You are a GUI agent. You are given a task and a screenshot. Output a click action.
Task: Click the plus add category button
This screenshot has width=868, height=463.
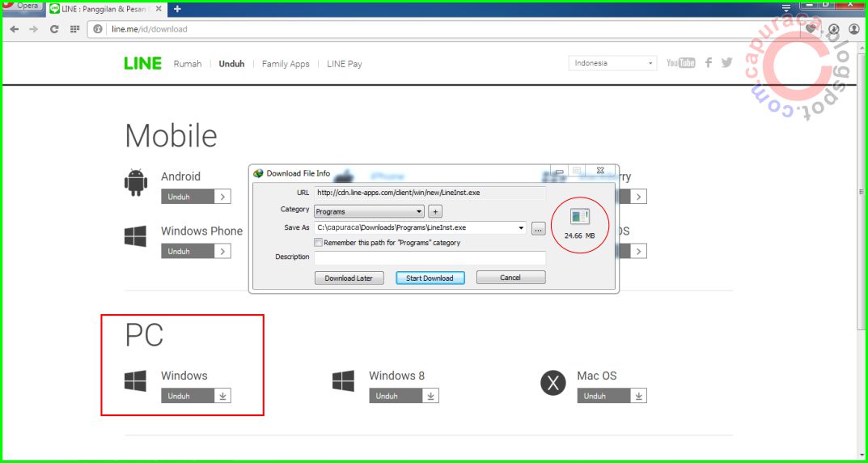(435, 211)
